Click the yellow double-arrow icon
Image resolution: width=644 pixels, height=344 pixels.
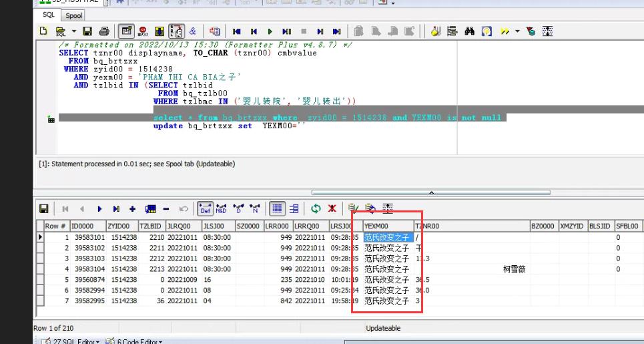[x=505, y=31]
